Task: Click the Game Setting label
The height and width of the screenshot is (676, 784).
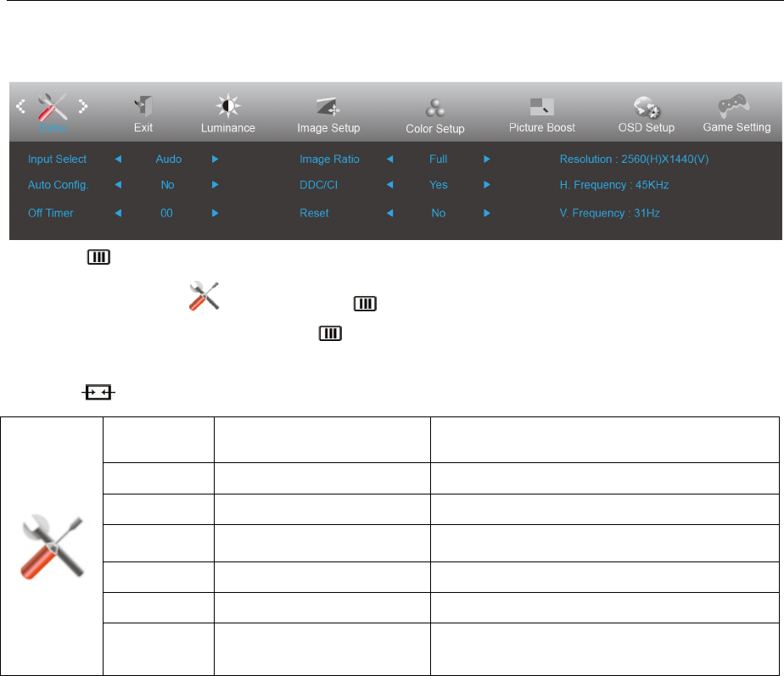Action: pyautogui.click(x=737, y=127)
